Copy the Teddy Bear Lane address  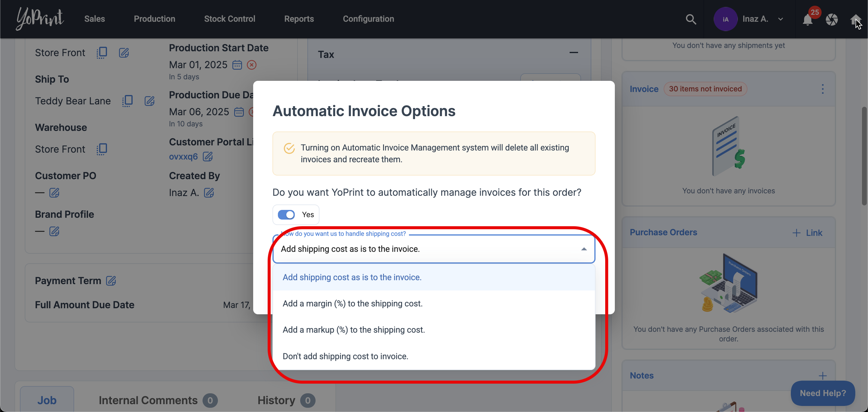[x=127, y=101]
